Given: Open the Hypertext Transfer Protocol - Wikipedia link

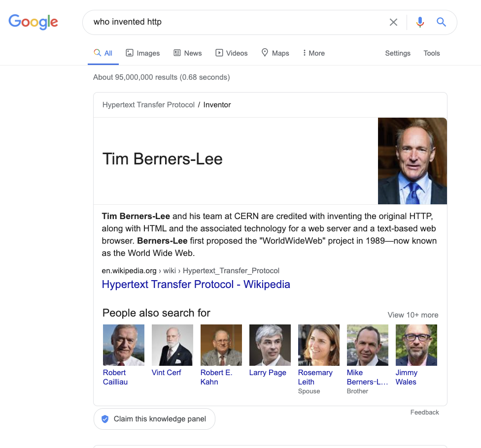Looking at the screenshot, I should click(196, 285).
